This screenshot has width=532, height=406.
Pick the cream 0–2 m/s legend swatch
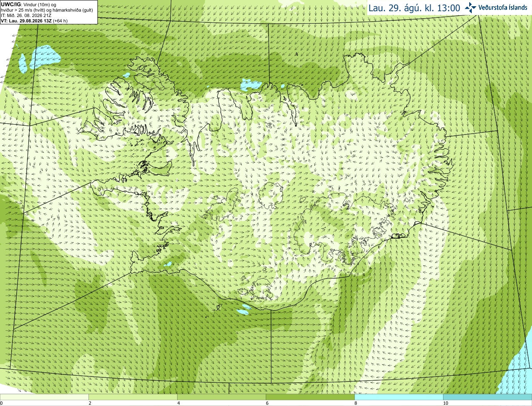(x=44, y=397)
